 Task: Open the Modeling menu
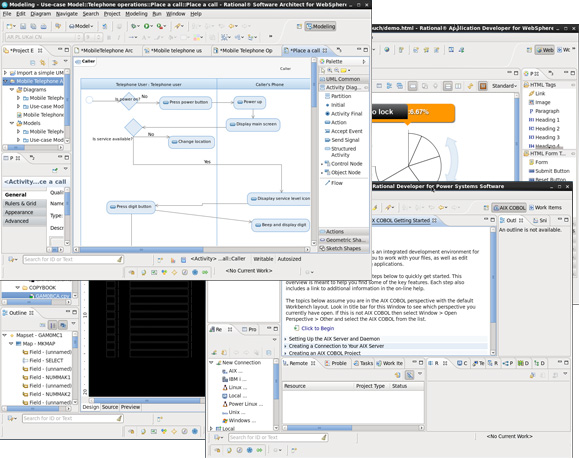pos(136,14)
